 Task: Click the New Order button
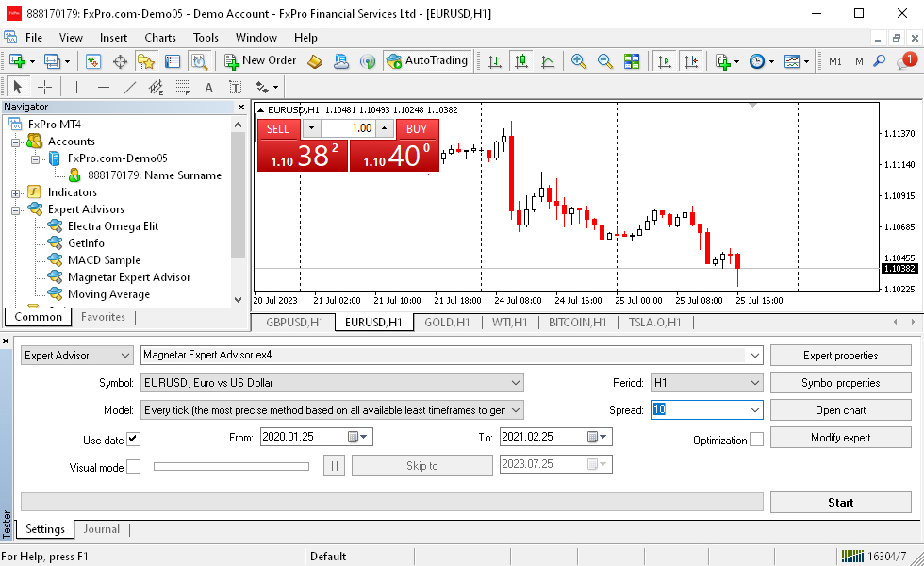coord(260,60)
